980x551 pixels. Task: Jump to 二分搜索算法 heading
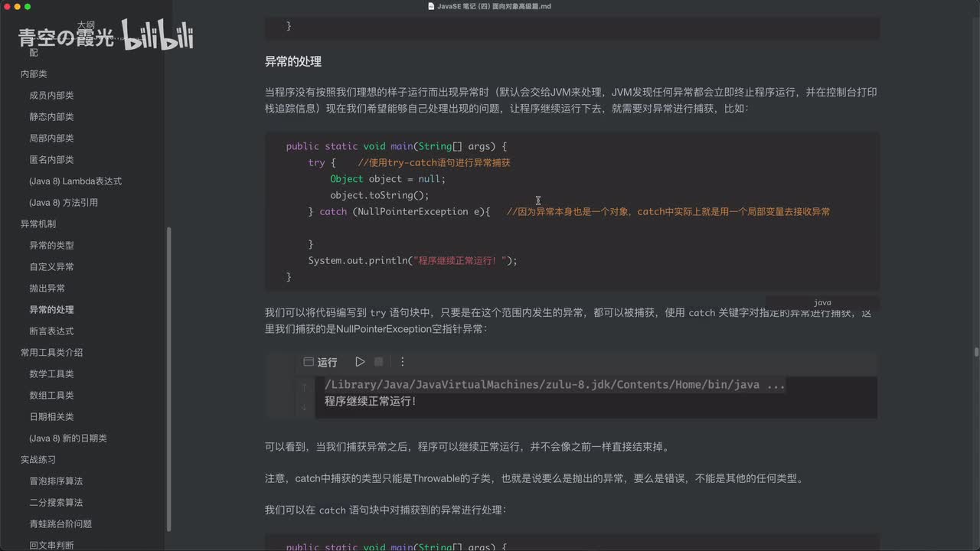pos(56,503)
